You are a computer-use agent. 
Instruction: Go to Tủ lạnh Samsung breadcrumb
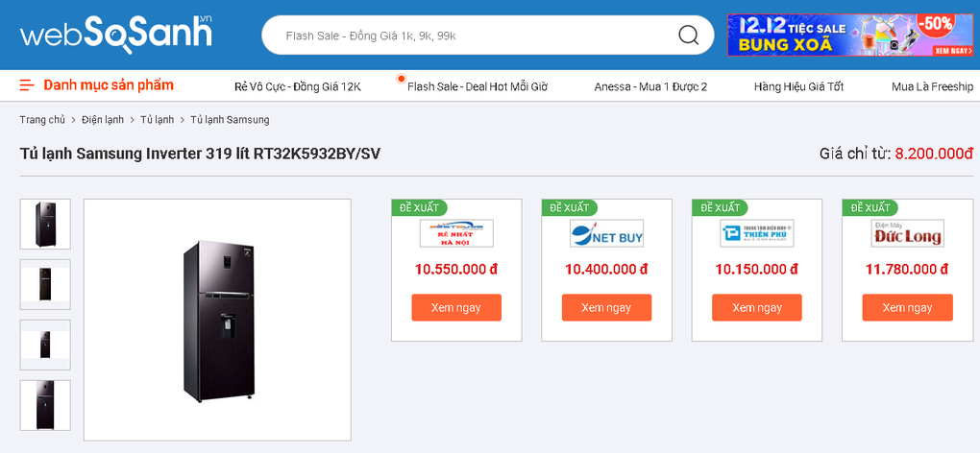tap(230, 120)
